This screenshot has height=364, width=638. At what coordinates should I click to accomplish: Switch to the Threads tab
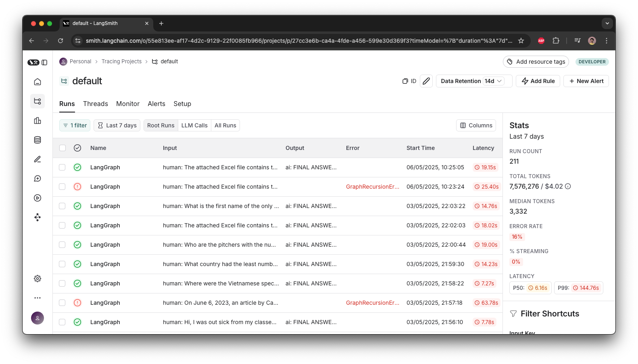[x=96, y=104]
